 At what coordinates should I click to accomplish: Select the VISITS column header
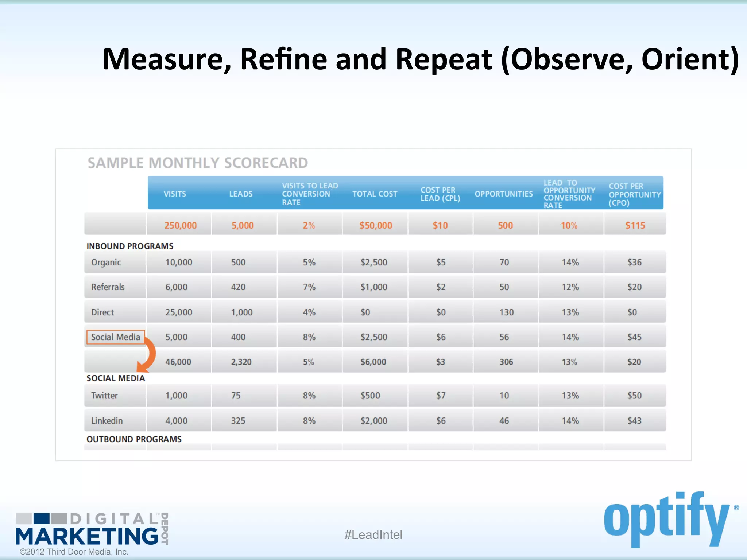pos(175,194)
